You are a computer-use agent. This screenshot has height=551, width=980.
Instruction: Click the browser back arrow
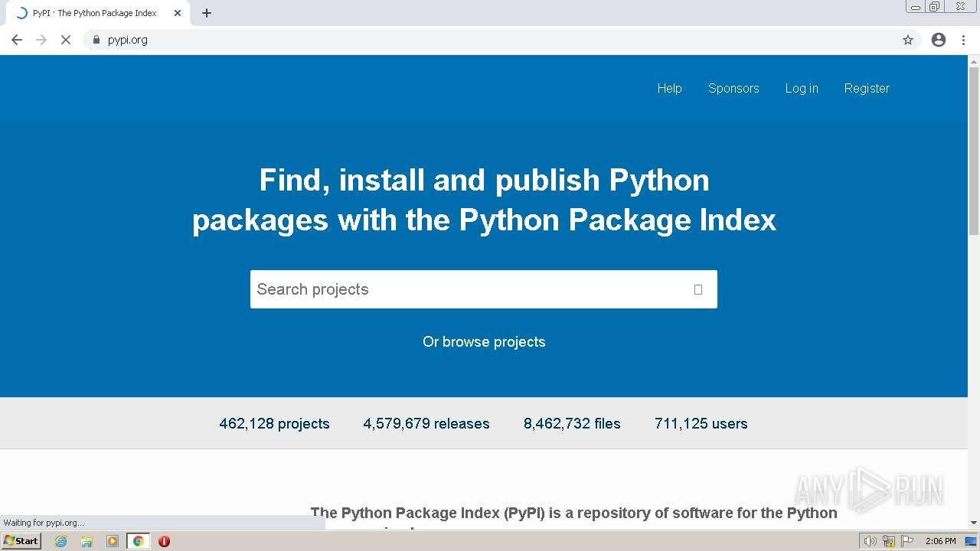[x=17, y=40]
